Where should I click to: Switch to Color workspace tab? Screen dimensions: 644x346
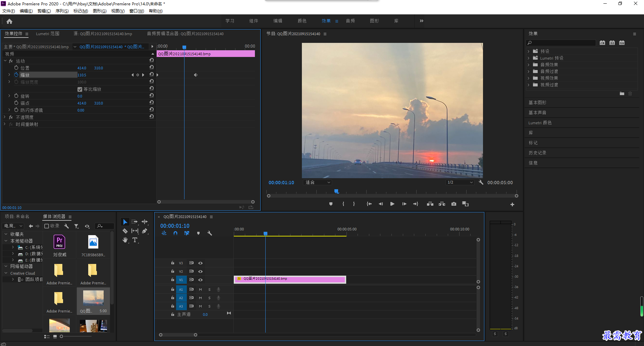[302, 21]
